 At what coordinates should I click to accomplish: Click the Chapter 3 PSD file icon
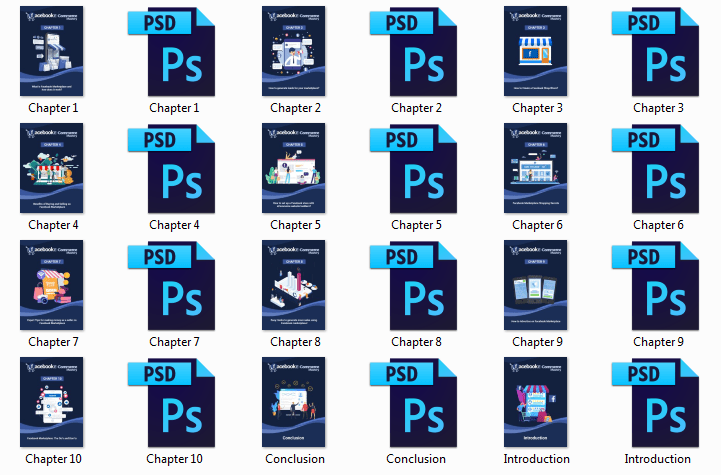click(x=658, y=51)
